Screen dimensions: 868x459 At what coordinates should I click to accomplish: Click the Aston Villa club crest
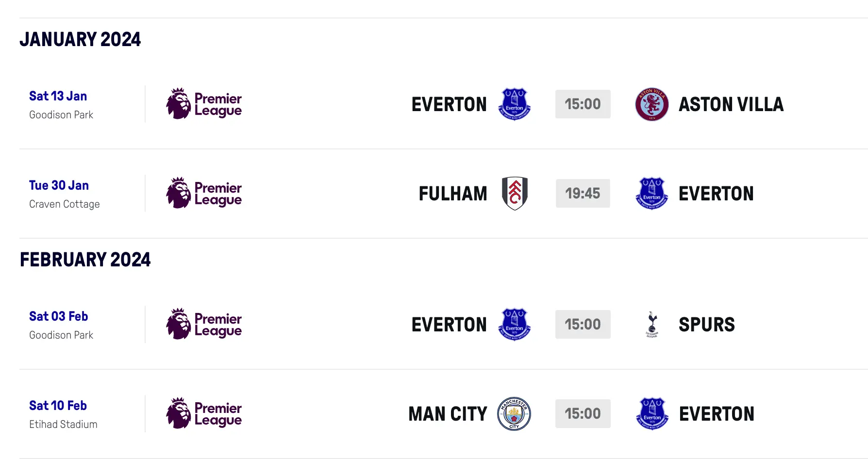652,104
